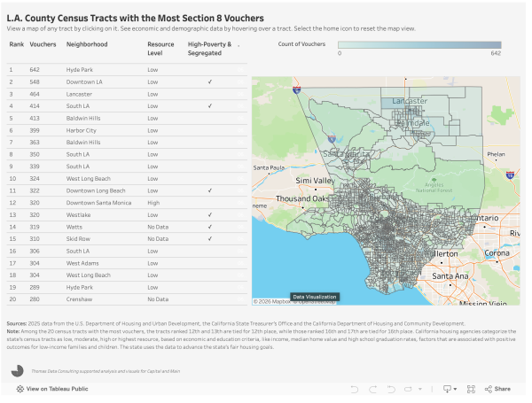Screen dimensions: 532x403
Task: Click the checkmark in the Downtown Long Beach row
Action: point(210,190)
